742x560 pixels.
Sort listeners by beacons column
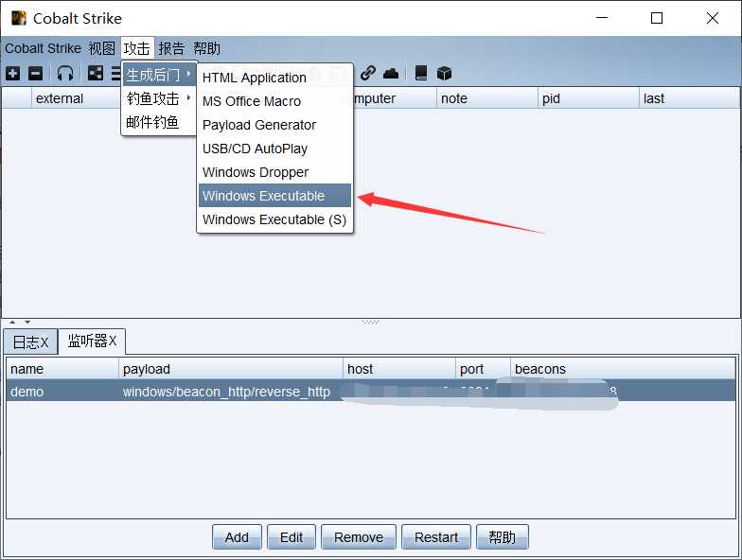[x=623, y=369]
